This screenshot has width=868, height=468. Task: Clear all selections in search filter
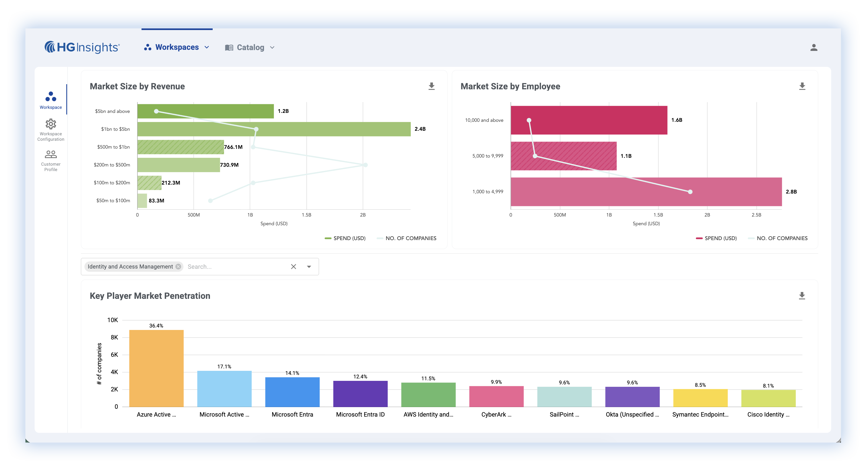tap(293, 266)
